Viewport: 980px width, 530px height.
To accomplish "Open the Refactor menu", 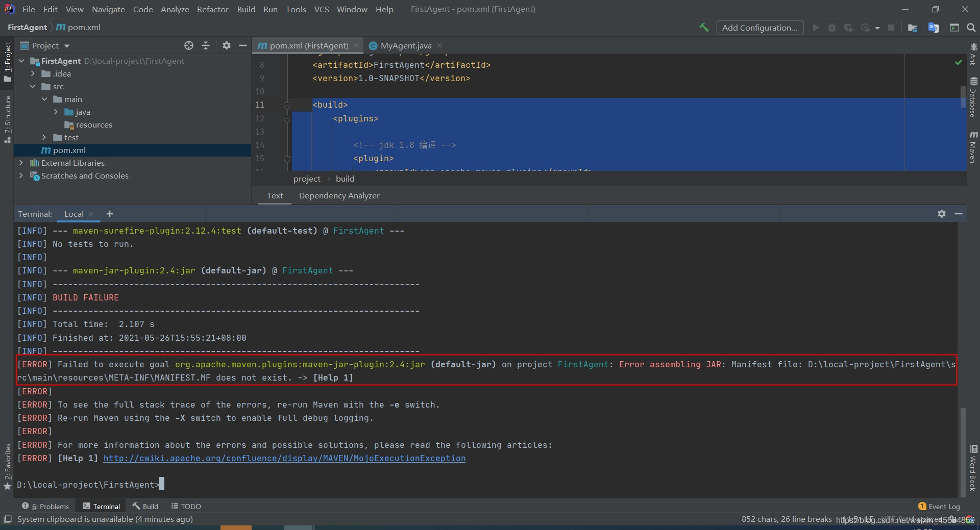I will coord(212,9).
